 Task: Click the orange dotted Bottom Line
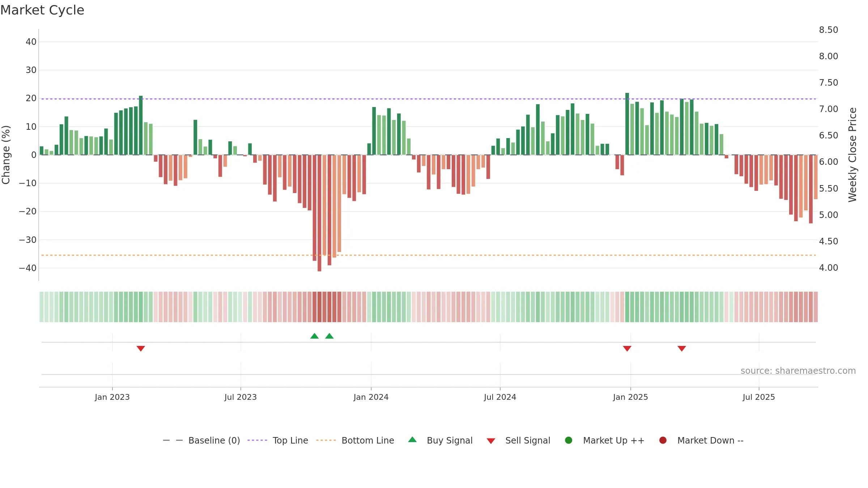click(429, 255)
